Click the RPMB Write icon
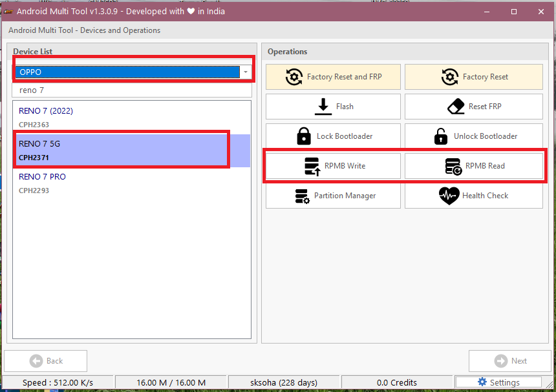The height and width of the screenshot is (392, 556). [312, 166]
